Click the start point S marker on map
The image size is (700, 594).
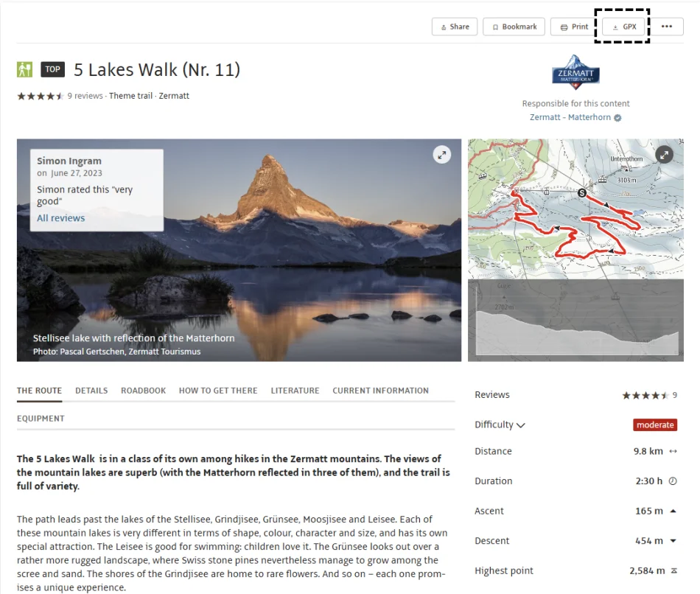click(581, 193)
